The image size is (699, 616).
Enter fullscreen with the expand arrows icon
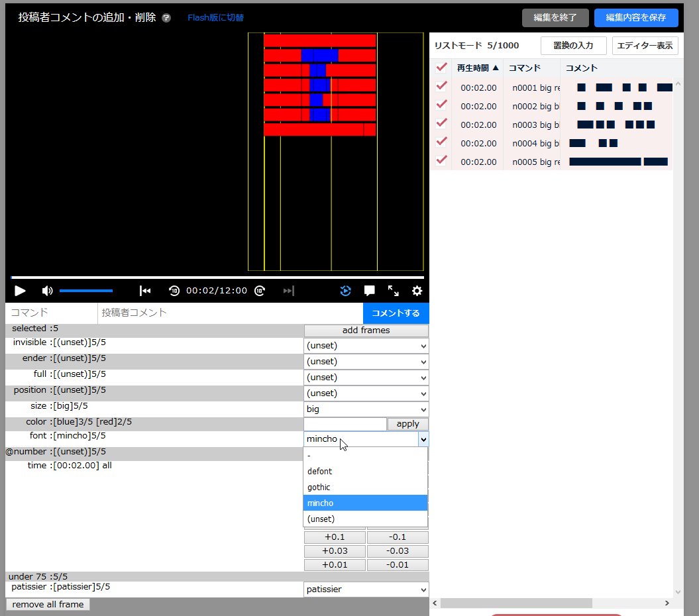(393, 291)
